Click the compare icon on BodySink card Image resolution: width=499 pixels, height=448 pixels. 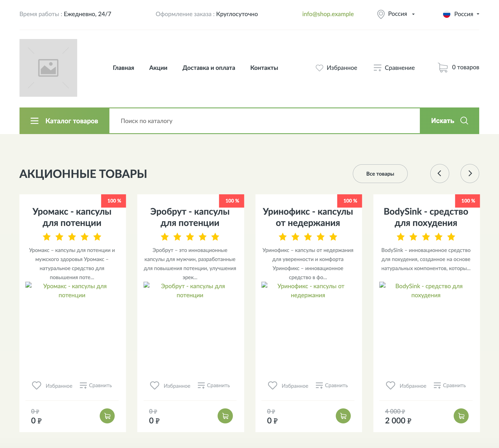coord(437,385)
